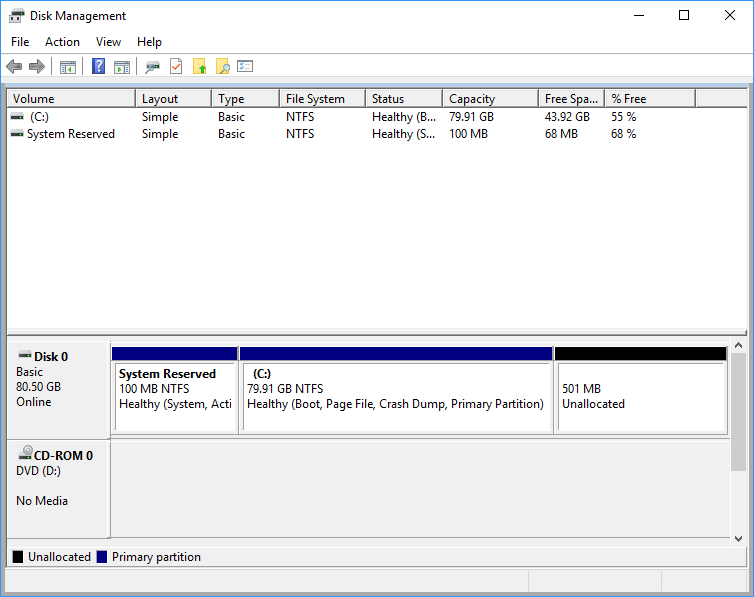Click the Forward arrow toolbar icon
The height and width of the screenshot is (597, 754).
(x=37, y=66)
